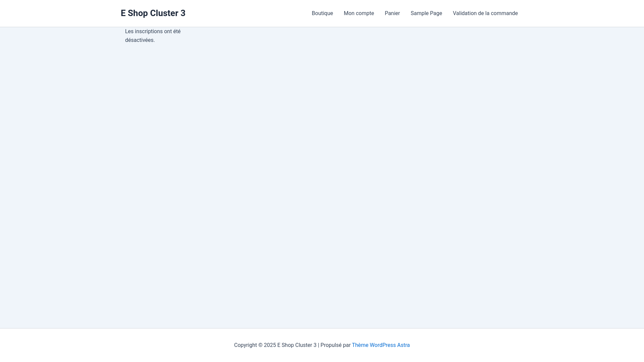This screenshot has width=644, height=362.
Task: Open the Panier menu item
Action: tap(392, 13)
